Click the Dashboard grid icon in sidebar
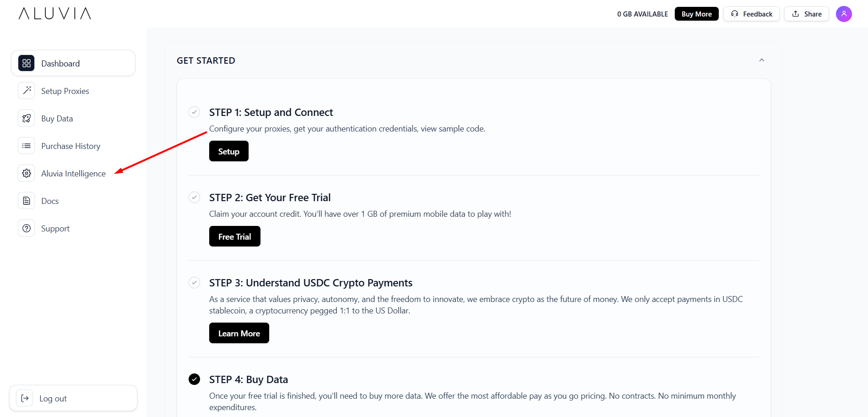The image size is (868, 417). click(27, 63)
